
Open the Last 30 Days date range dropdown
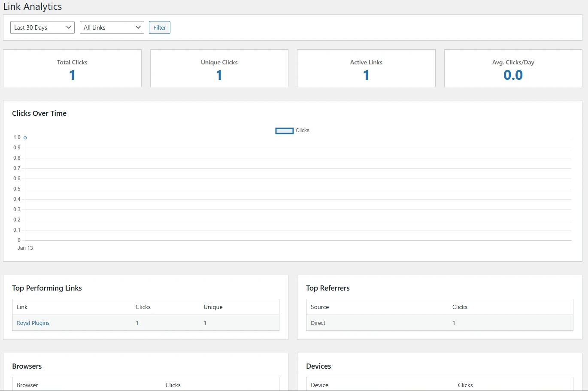tap(42, 27)
